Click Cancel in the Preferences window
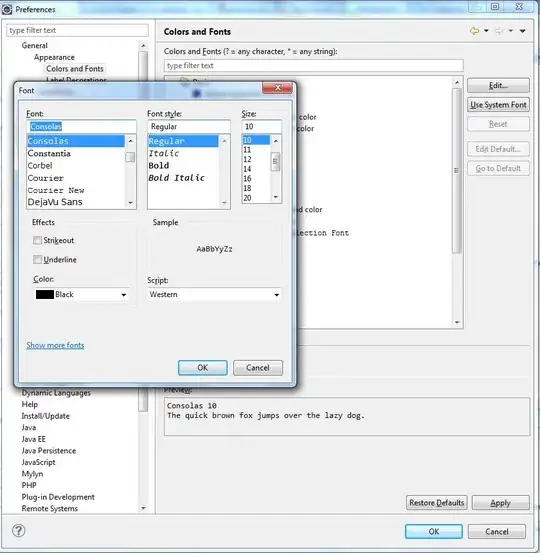540x553 pixels. (497, 531)
